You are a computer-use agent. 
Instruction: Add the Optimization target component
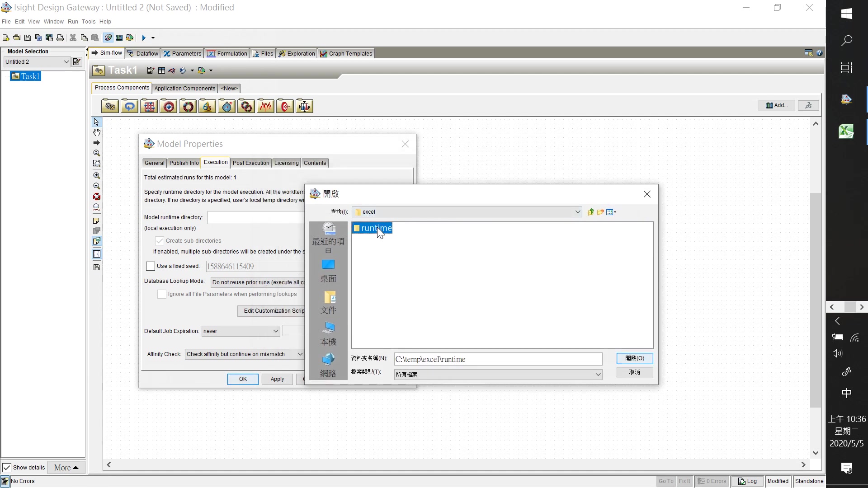(x=168, y=107)
